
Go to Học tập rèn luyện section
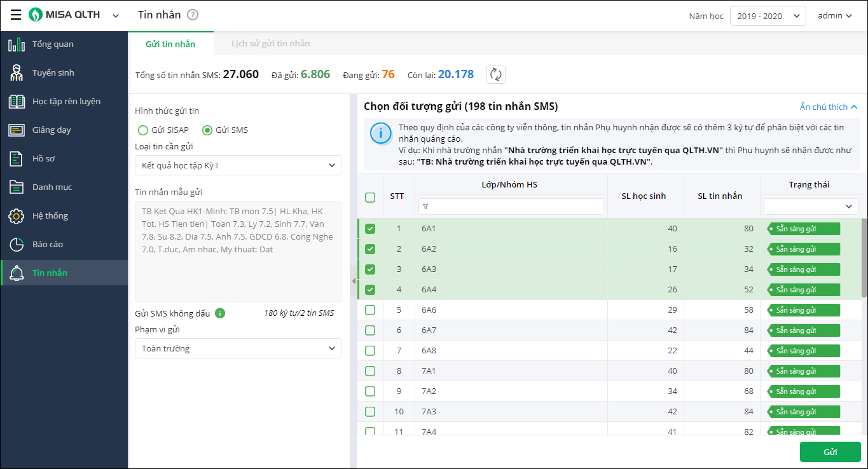coord(66,101)
